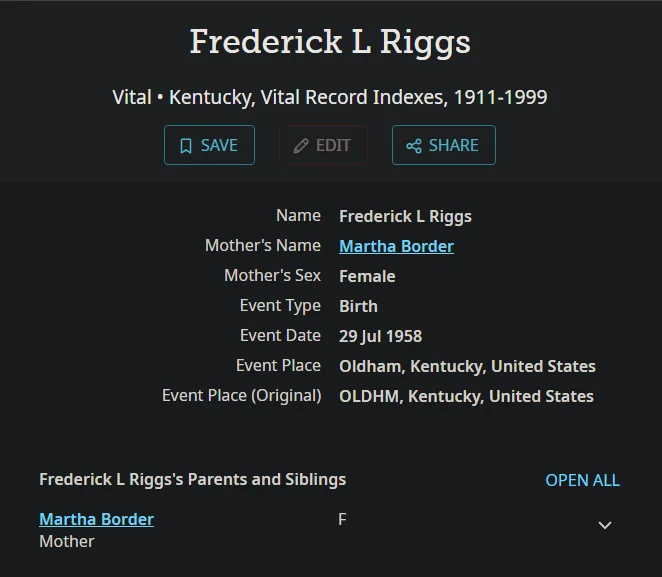The image size is (662, 577).
Task: Click the Oldham, Kentucky, United States value
Action: [x=467, y=366]
